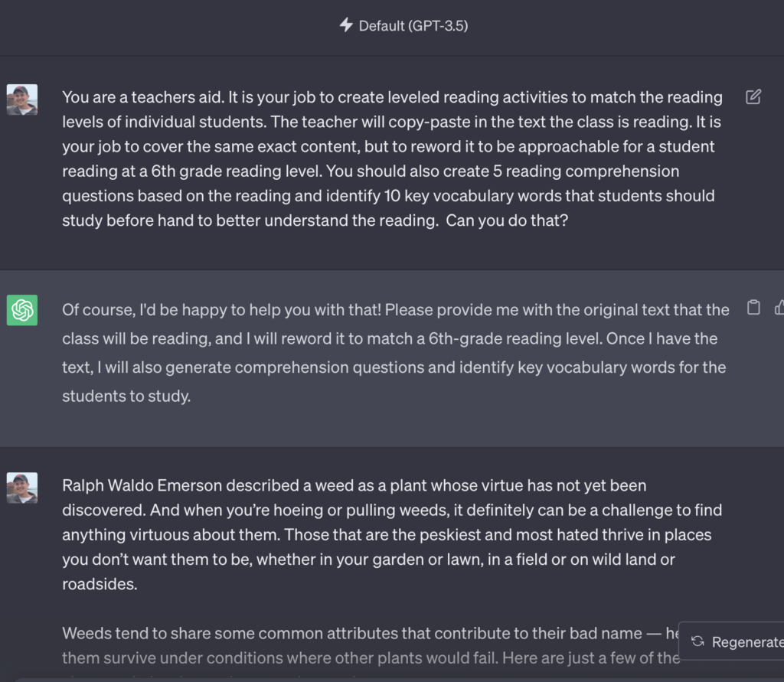This screenshot has width=784, height=682.
Task: Give the ChatGPT reply a thumbs up
Action: tap(779, 308)
